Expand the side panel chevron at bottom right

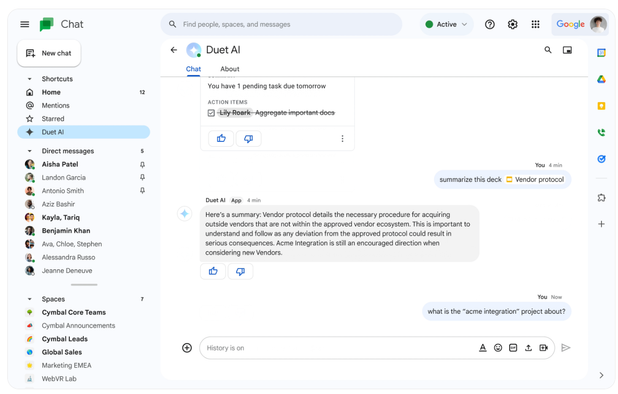[x=601, y=375]
